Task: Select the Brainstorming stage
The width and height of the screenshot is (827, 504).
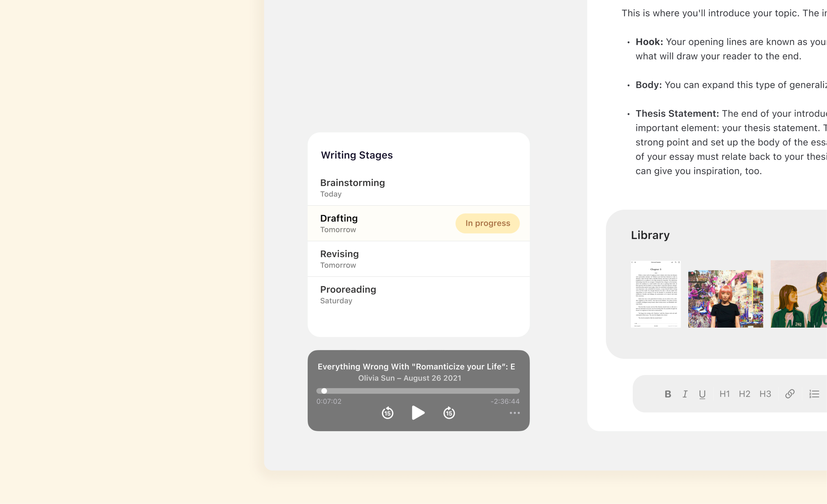Action: pyautogui.click(x=352, y=183)
